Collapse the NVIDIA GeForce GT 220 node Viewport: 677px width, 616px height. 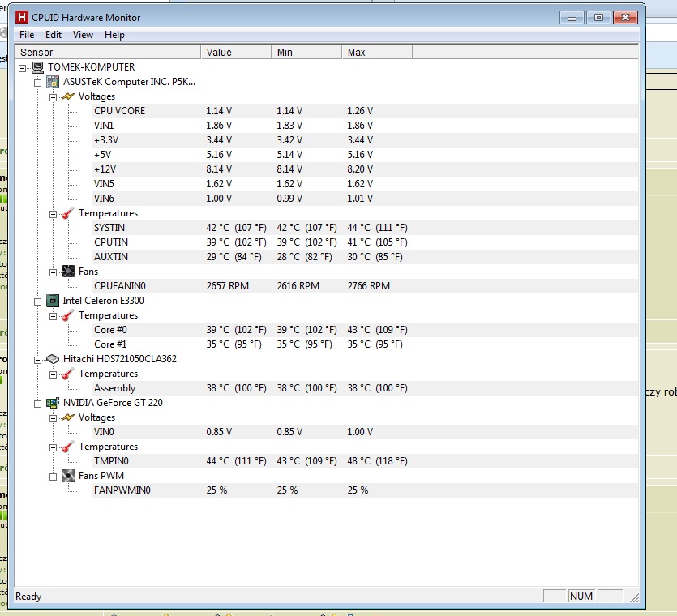tap(38, 404)
